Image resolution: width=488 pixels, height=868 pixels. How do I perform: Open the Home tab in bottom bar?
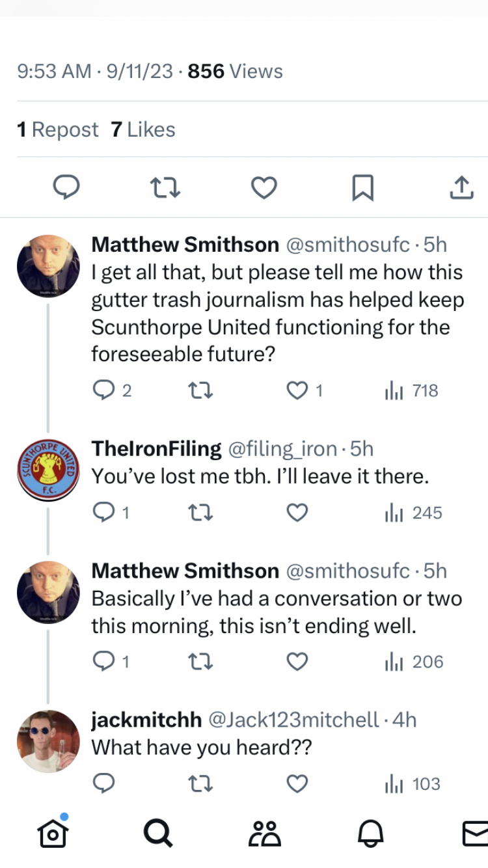[x=53, y=832]
